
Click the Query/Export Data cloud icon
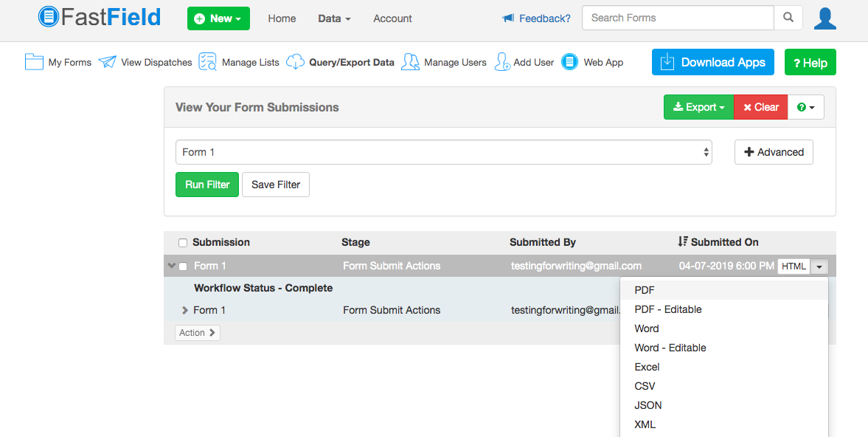click(x=295, y=62)
